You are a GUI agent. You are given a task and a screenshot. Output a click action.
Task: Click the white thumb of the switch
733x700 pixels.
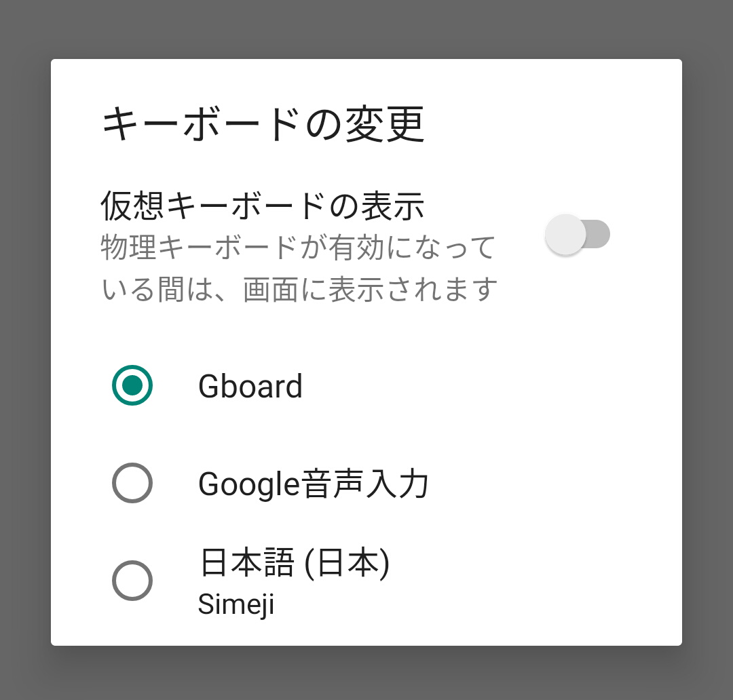click(565, 234)
